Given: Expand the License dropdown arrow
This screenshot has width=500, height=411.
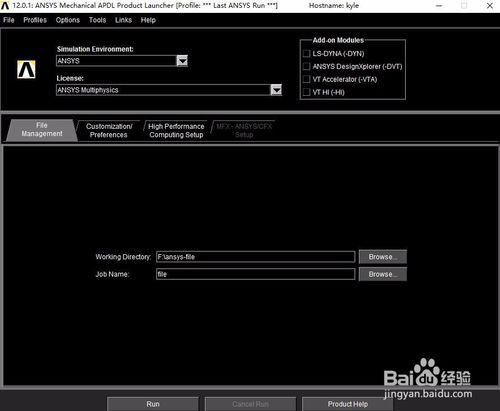Looking at the screenshot, I should [276, 90].
